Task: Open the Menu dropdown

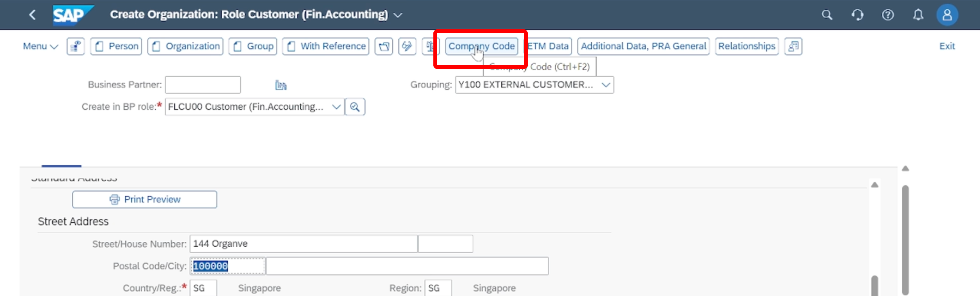Action: (x=40, y=46)
